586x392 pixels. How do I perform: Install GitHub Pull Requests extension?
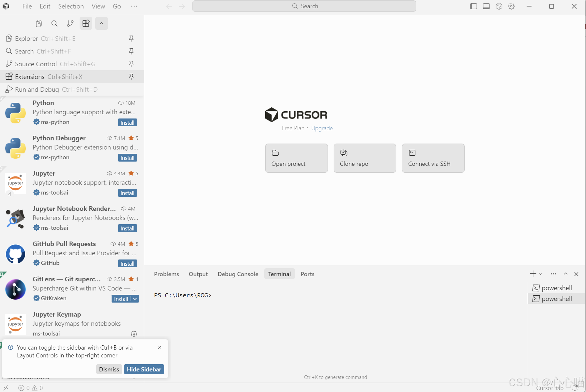tap(127, 264)
